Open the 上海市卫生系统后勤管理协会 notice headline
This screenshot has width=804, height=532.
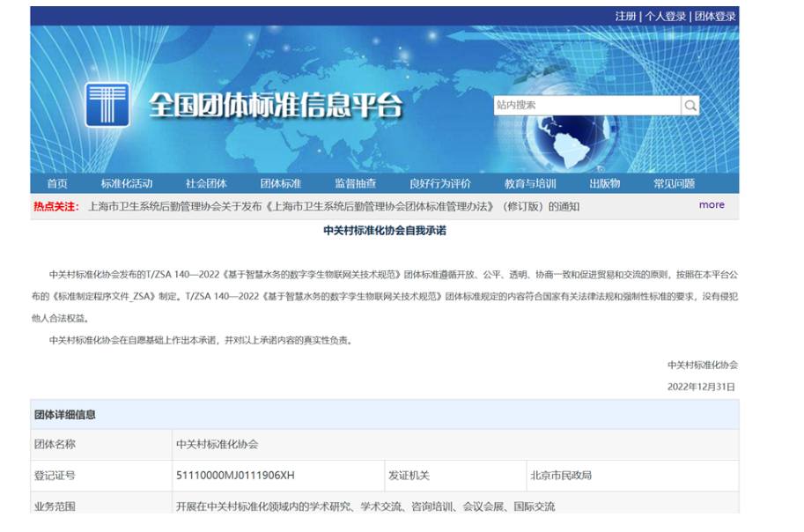[334, 206]
